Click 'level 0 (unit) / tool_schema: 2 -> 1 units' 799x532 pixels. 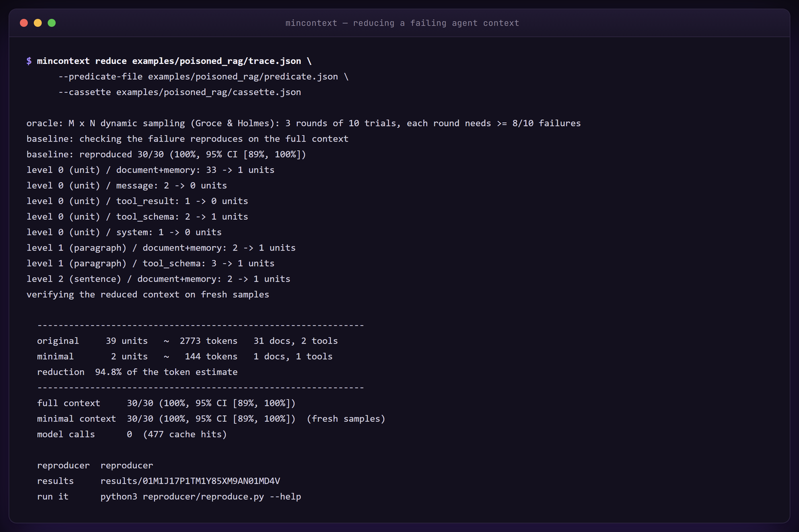(x=137, y=216)
